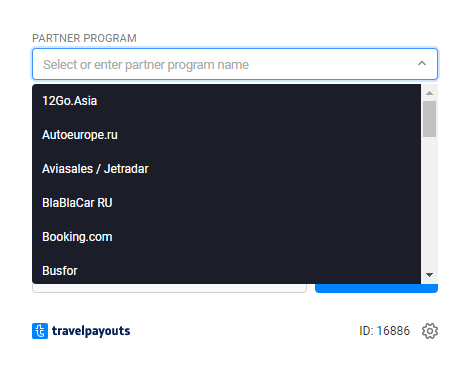The width and height of the screenshot is (470, 365).
Task: Click the ID: 16886 text
Action: pos(384,331)
